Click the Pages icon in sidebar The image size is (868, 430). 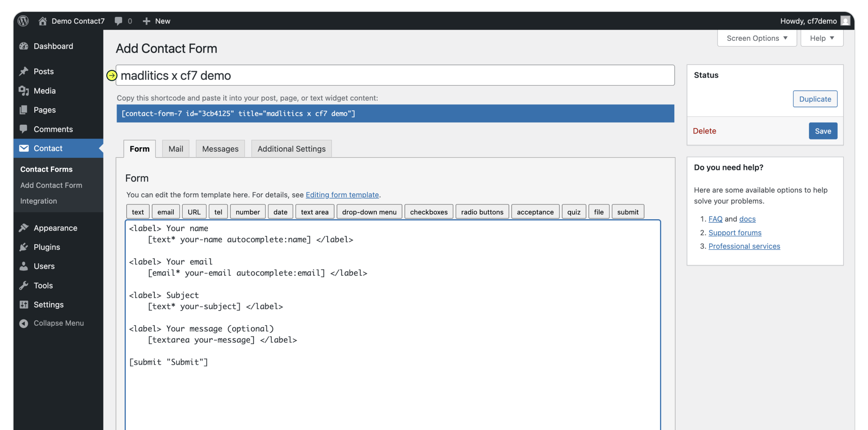(x=24, y=110)
